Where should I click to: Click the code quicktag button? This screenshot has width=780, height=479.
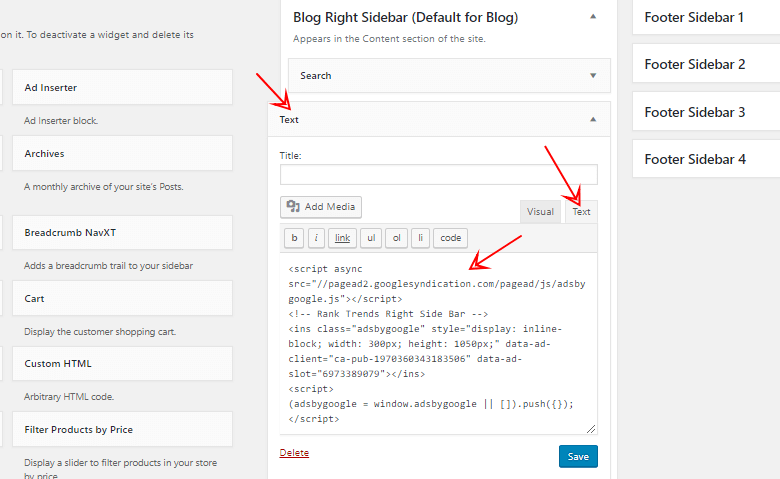[x=451, y=238]
